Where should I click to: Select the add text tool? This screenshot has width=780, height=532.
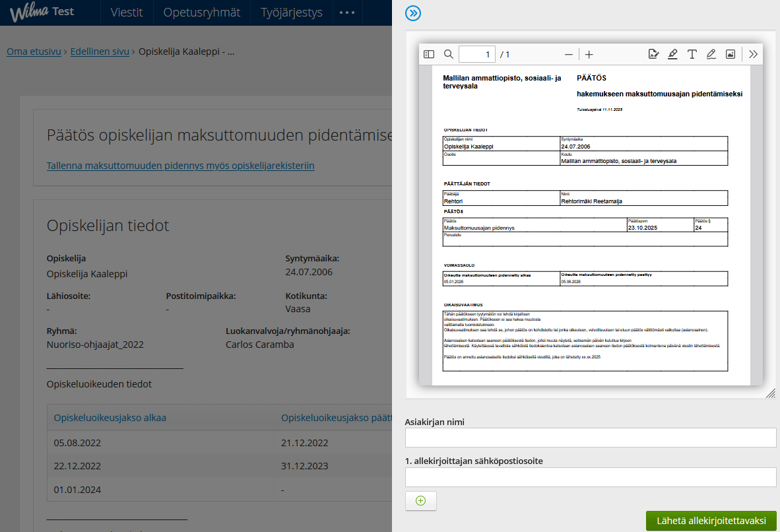[x=692, y=54]
